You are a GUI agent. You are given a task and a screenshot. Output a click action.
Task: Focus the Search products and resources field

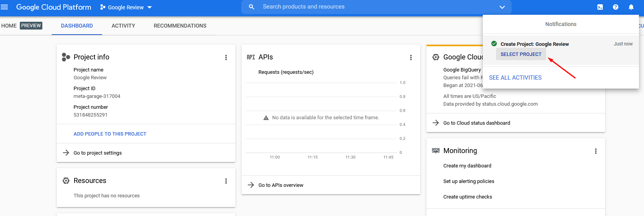[x=377, y=7]
